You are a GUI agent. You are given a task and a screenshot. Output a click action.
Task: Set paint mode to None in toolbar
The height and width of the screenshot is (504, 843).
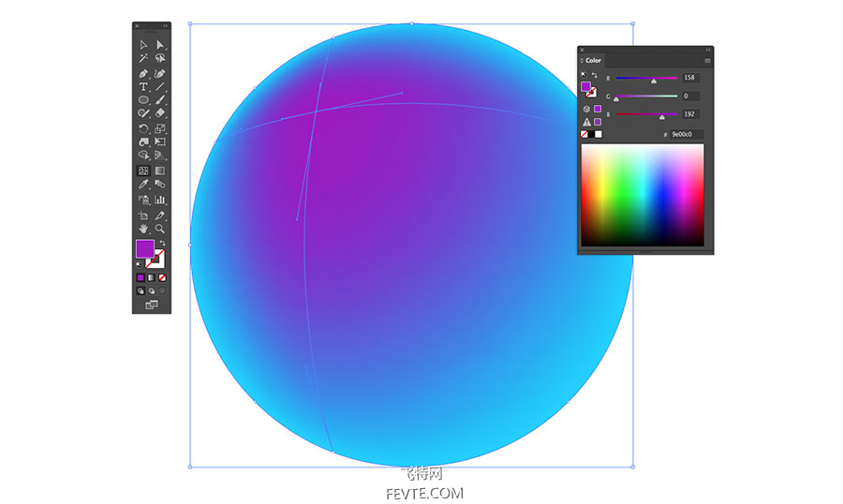pyautogui.click(x=162, y=277)
